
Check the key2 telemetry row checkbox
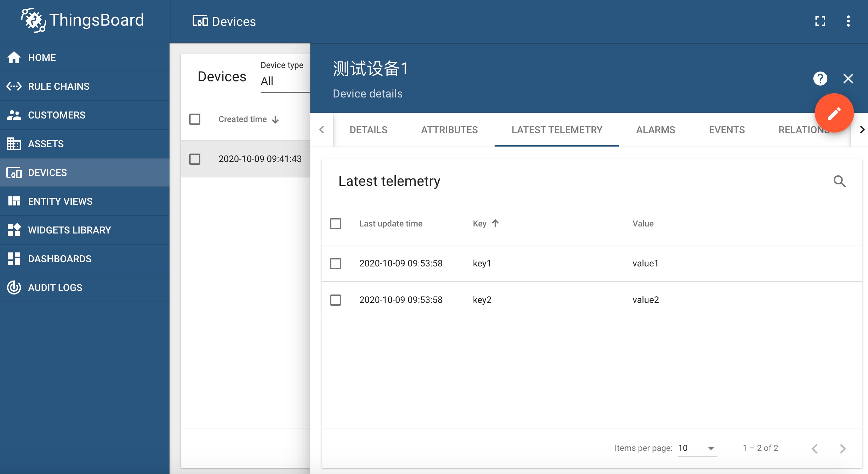click(336, 300)
